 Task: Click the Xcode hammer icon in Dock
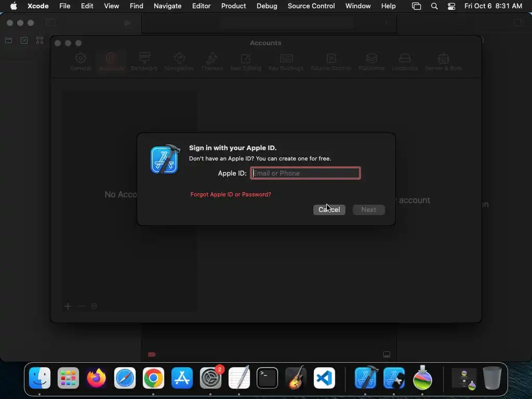[x=366, y=378]
